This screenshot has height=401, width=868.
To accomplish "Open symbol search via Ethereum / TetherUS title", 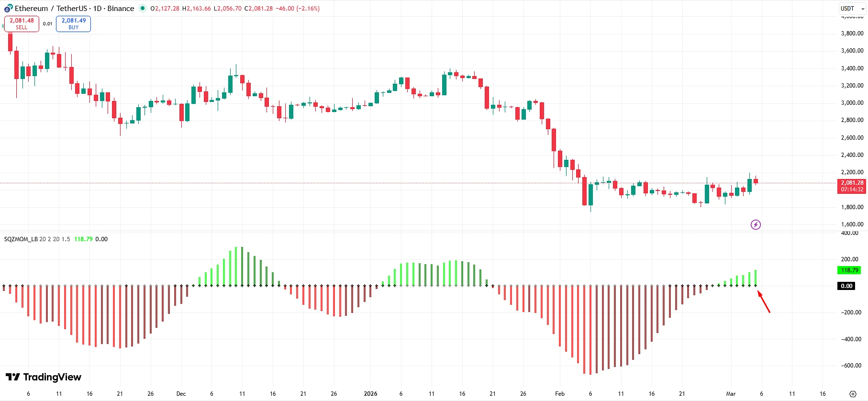I will tap(52, 9).
